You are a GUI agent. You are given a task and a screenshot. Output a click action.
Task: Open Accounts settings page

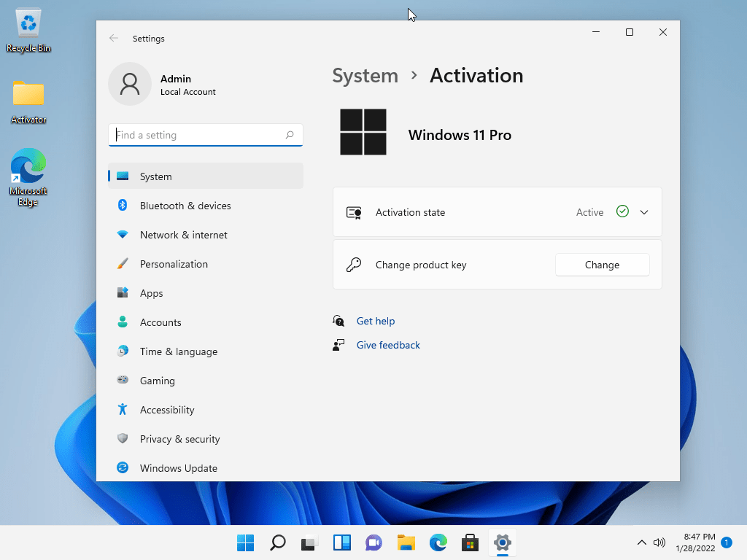[x=205, y=322]
